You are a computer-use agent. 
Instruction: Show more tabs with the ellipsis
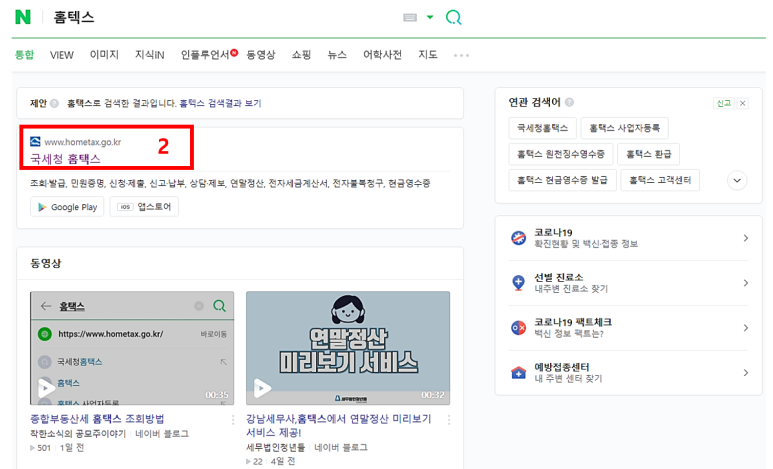(461, 55)
